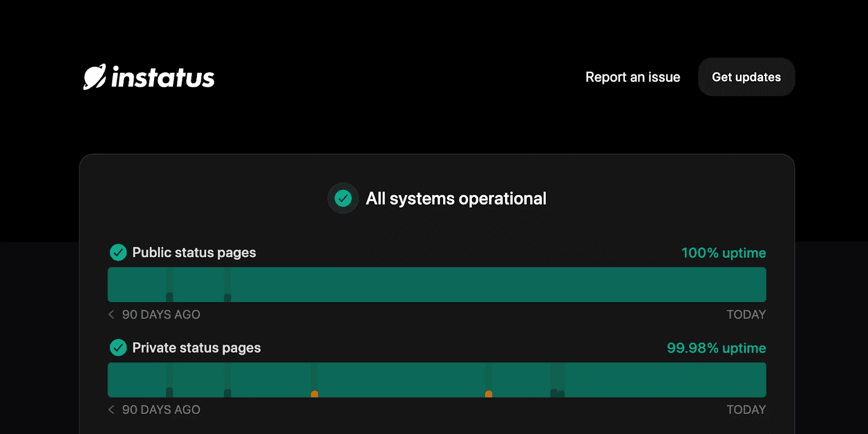The height and width of the screenshot is (434, 868).
Task: Select the rightmost orange marker in the Private pages bar
Action: pyautogui.click(x=489, y=393)
